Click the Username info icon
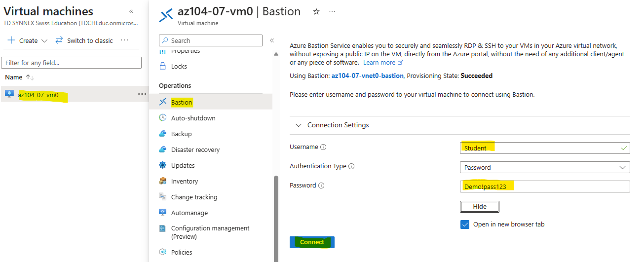 pos(323,147)
